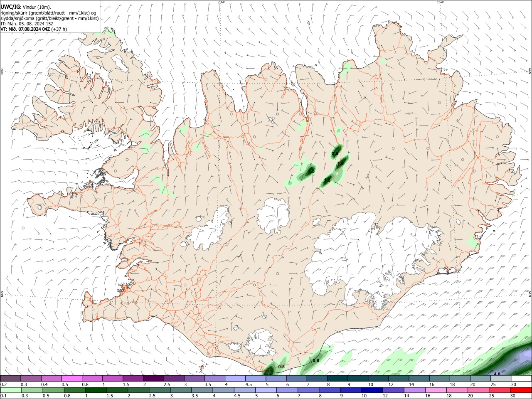Click the bright pink 0.5 swatch in purple legend row
This screenshot has height=399, width=532.
(x=71, y=379)
